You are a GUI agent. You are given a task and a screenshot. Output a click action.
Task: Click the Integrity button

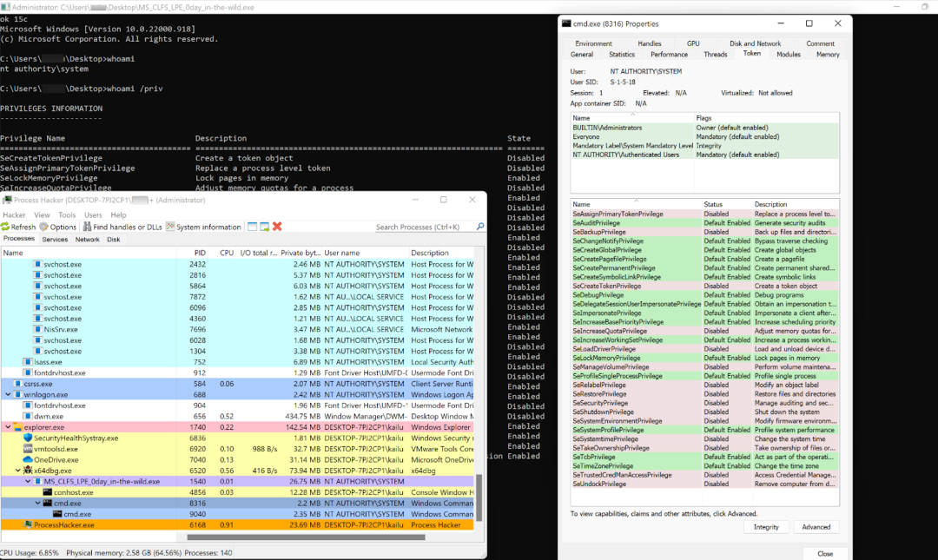[766, 527]
